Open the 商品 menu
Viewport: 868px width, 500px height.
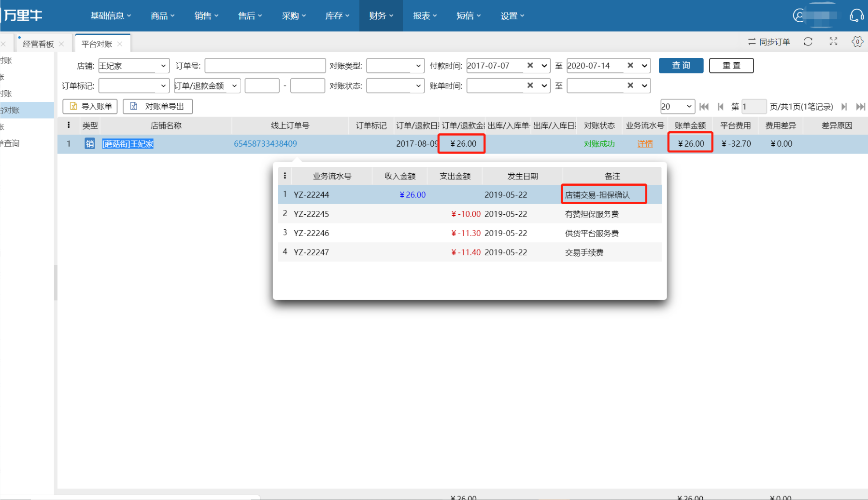pyautogui.click(x=162, y=16)
